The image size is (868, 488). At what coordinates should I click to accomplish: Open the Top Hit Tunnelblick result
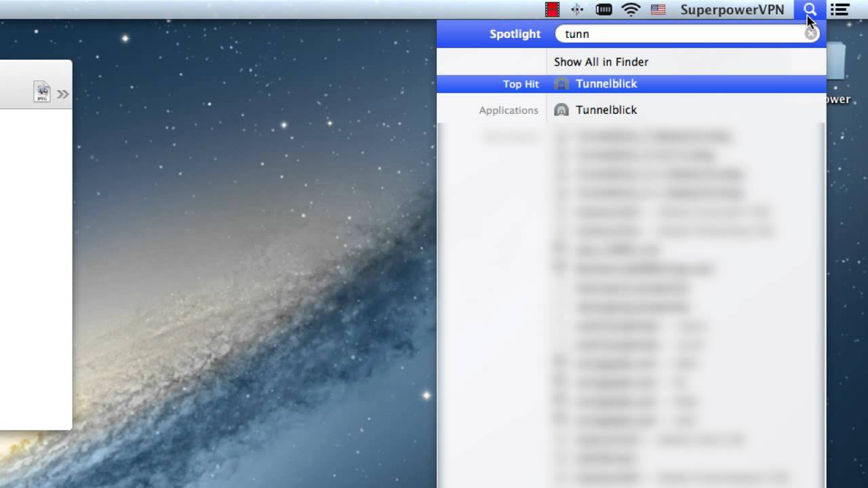tap(631, 84)
